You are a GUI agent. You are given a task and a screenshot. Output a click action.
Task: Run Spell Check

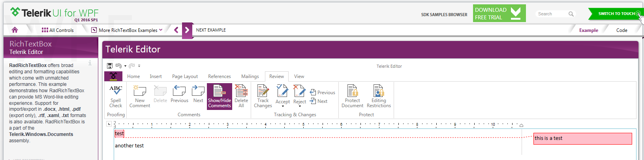tap(116, 96)
